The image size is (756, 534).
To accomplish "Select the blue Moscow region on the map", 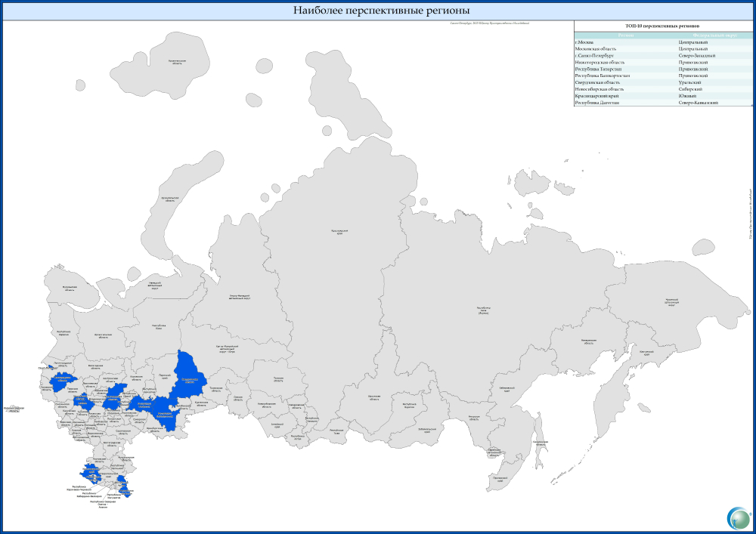I will point(85,401).
